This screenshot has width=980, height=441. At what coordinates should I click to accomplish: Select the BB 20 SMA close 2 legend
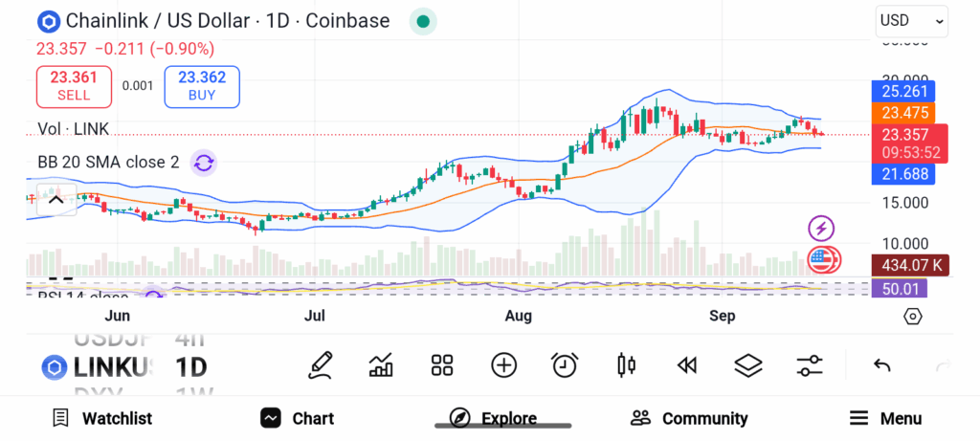[109, 163]
